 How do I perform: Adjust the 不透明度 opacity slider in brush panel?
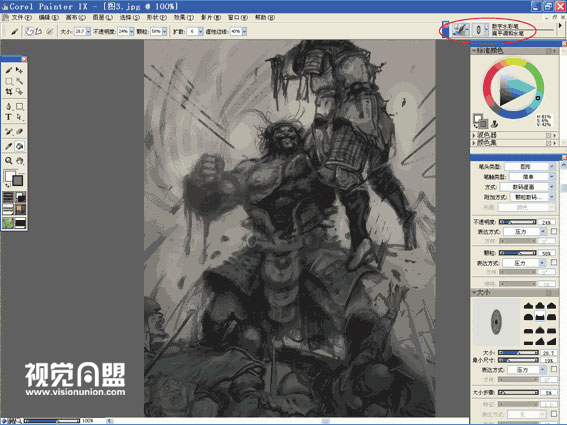517,222
